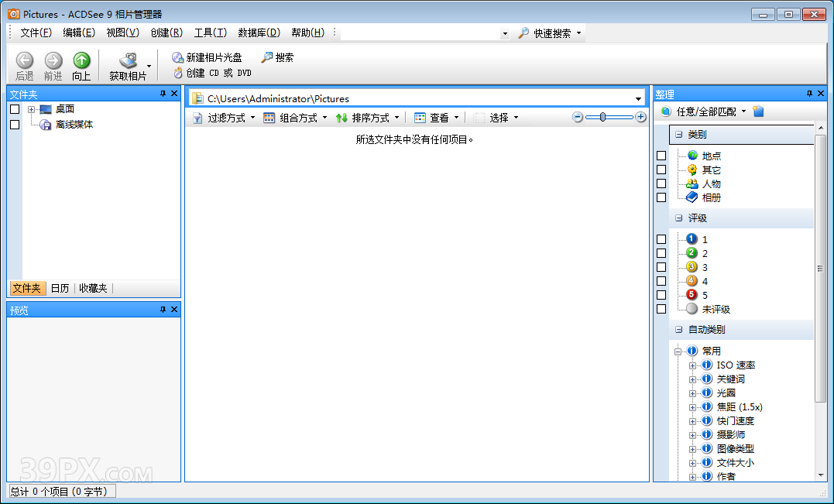
Task: Switch to the 日历 tab
Action: (x=60, y=288)
